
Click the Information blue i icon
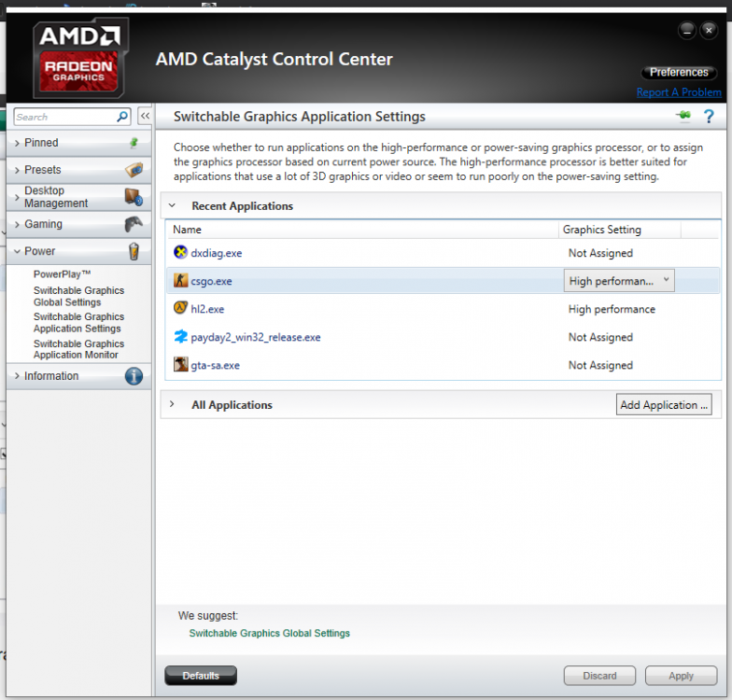click(x=134, y=375)
